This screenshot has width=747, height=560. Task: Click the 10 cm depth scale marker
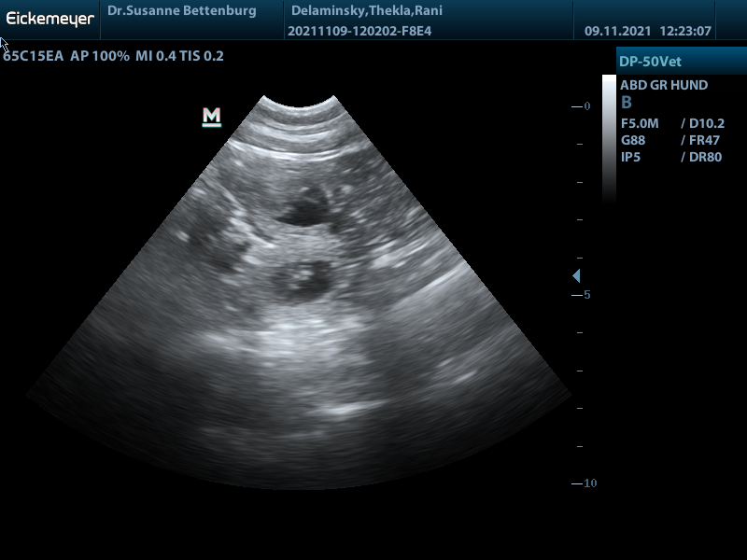point(589,483)
